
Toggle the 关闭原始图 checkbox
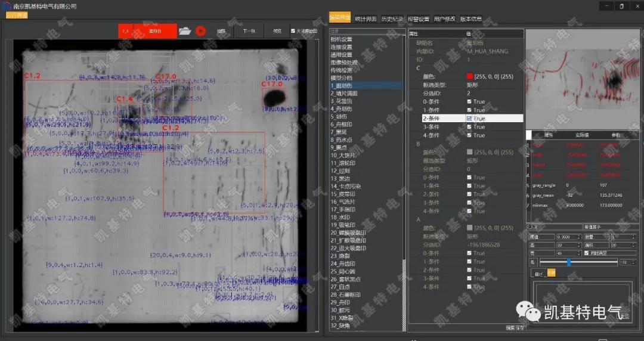coord(293,31)
